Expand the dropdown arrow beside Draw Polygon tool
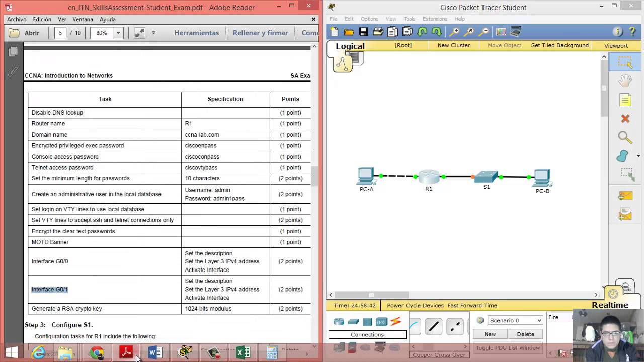This screenshot has width=644, height=362. [x=638, y=156]
